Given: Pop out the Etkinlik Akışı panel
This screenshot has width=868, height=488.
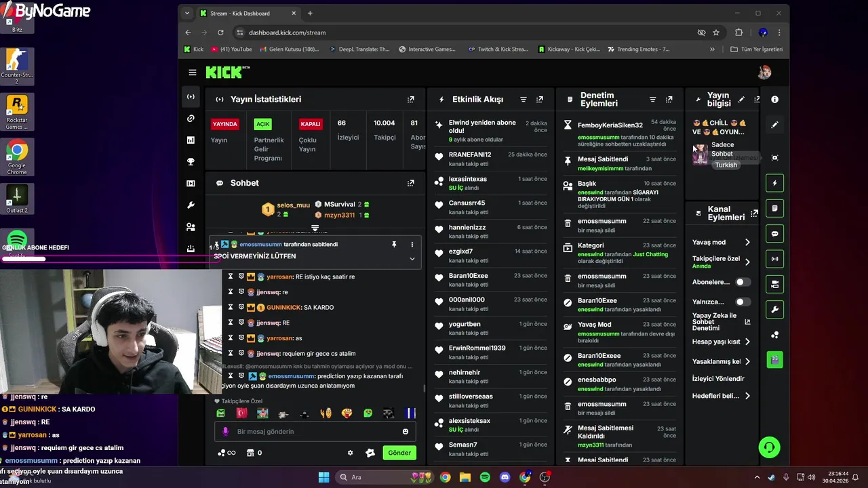Looking at the screenshot, I should click(x=540, y=100).
